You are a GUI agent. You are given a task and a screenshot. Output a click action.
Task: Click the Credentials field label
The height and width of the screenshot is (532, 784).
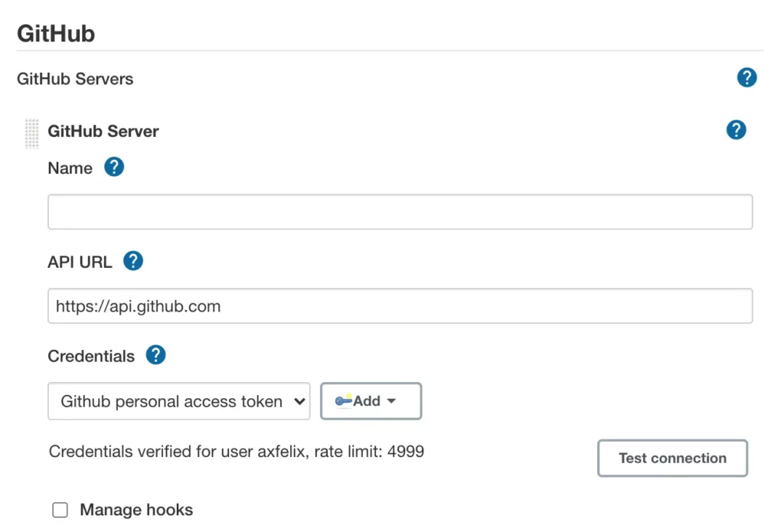91,357
